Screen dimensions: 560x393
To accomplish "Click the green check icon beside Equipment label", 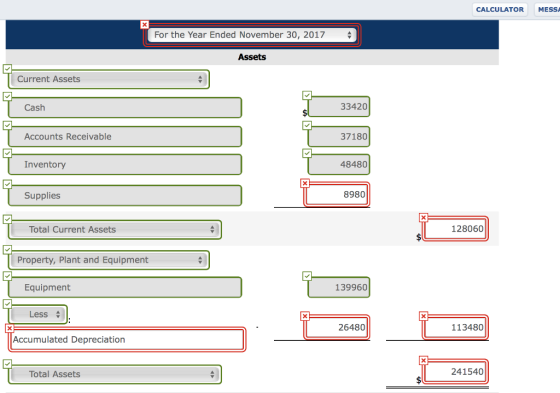I will (x=7, y=276).
